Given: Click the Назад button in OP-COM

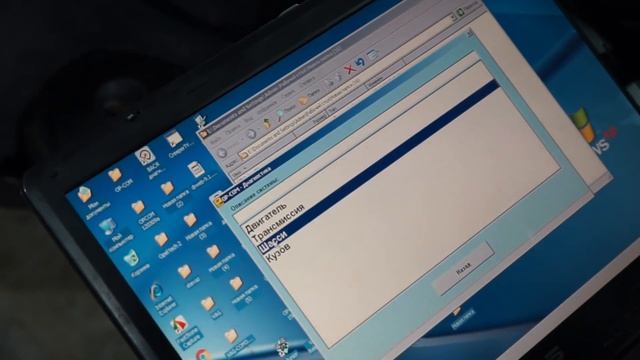Looking at the screenshot, I should (464, 268).
